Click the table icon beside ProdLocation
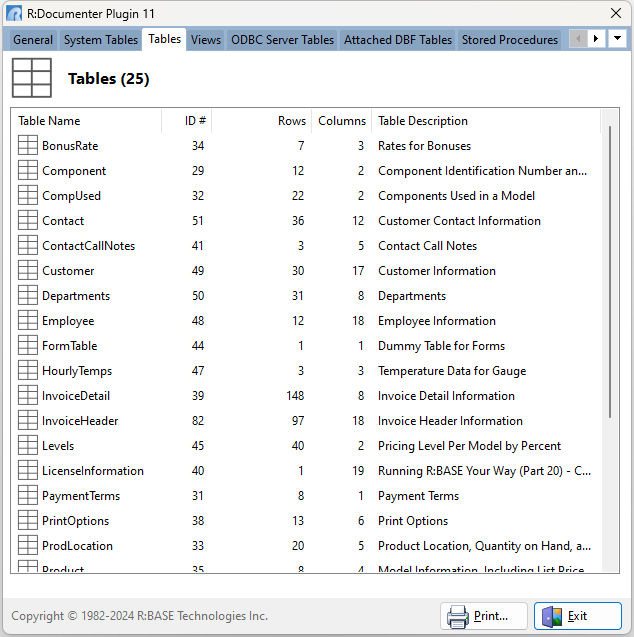The image size is (634, 637). pyautogui.click(x=28, y=545)
